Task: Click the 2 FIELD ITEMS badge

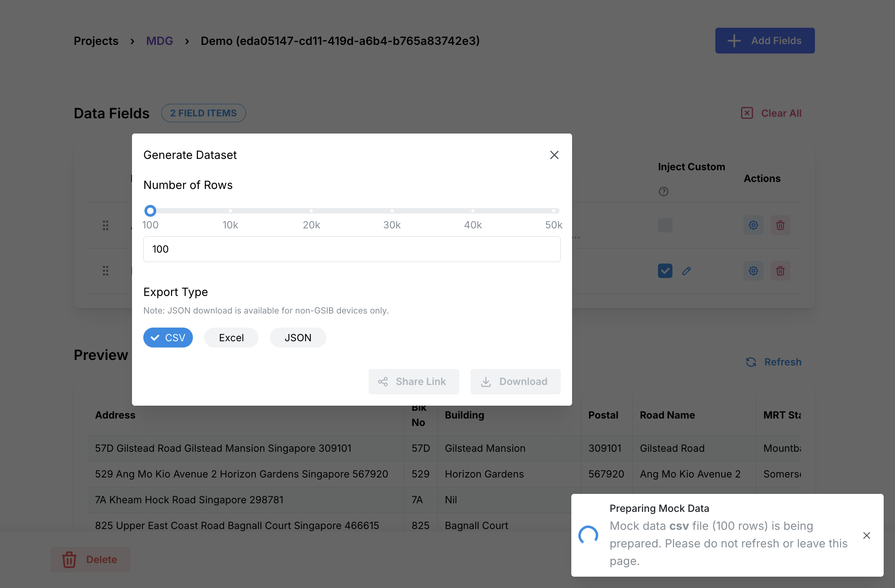Action: (203, 113)
